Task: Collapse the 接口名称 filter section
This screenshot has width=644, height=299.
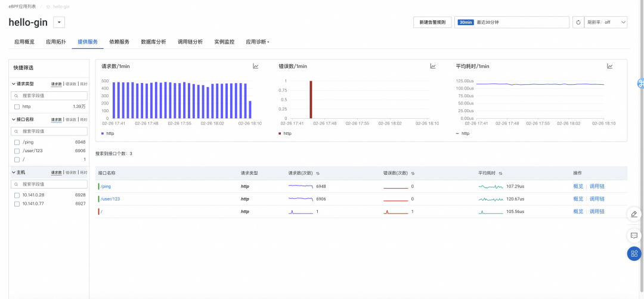Action: pyautogui.click(x=14, y=120)
